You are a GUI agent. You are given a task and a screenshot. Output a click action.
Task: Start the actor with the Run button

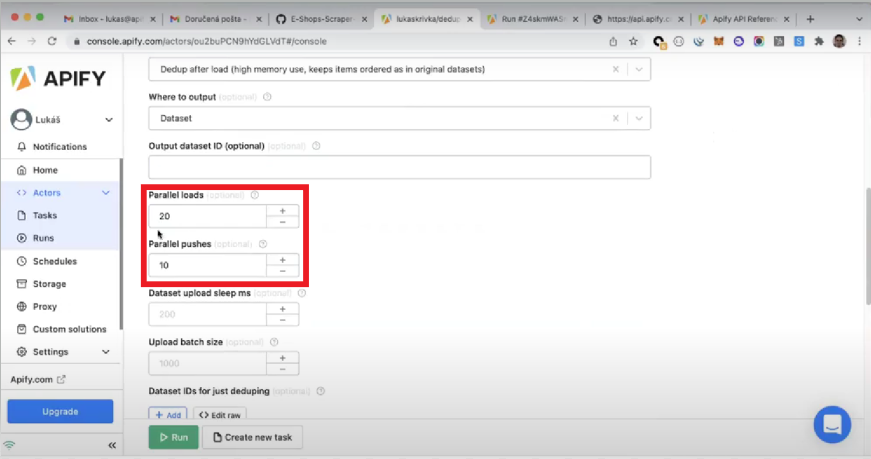click(173, 437)
